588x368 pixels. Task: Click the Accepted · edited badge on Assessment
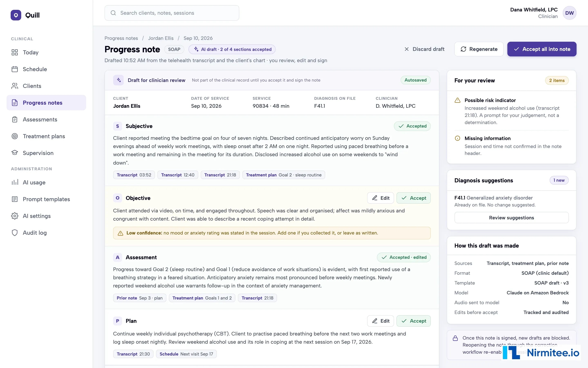[404, 257]
